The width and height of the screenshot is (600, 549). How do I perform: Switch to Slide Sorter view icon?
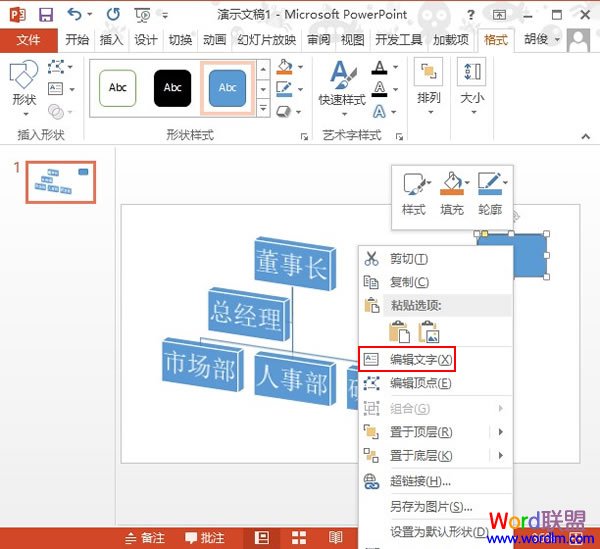pyautogui.click(x=298, y=538)
